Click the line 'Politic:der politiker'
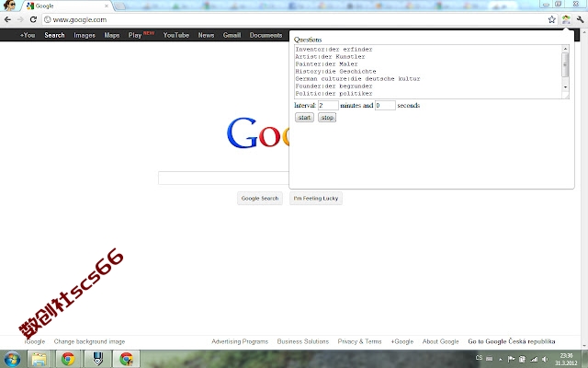The width and height of the screenshot is (588, 368). click(334, 94)
